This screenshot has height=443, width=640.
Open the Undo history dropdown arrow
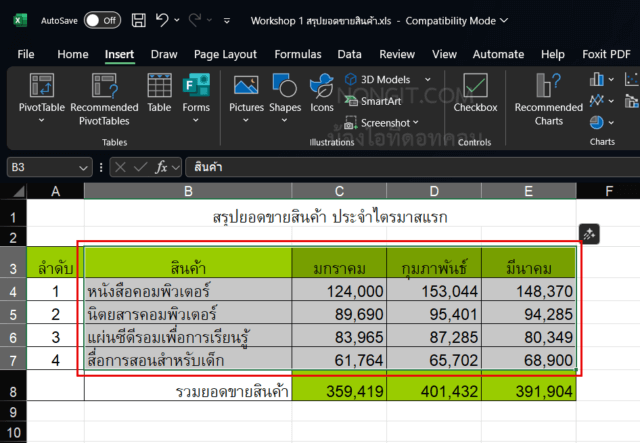[177, 20]
